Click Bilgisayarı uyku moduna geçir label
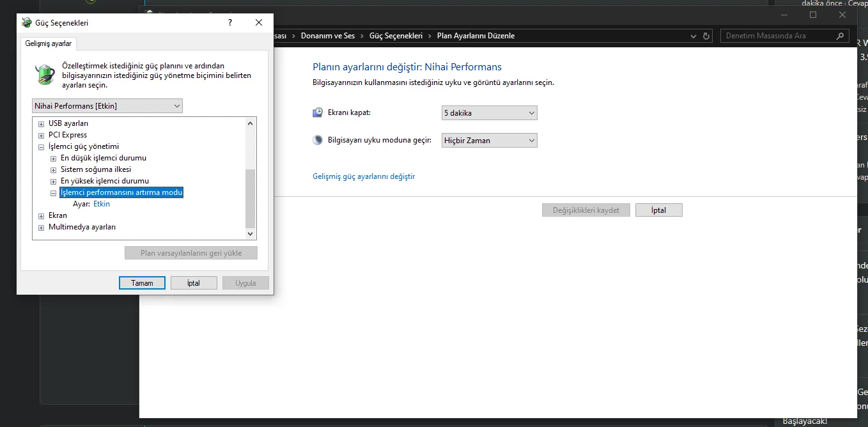868x427 pixels. [380, 140]
